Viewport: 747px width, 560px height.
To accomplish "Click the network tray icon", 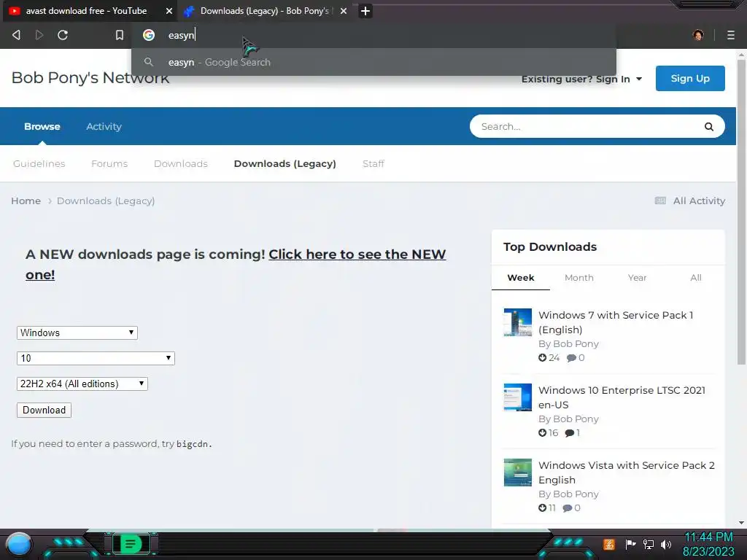I will 649,544.
